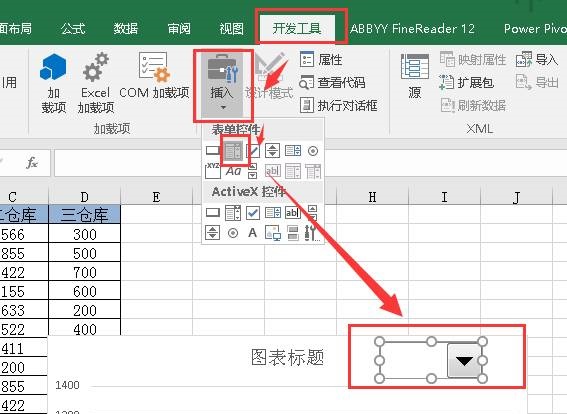Select the form control option button icon

click(313, 151)
